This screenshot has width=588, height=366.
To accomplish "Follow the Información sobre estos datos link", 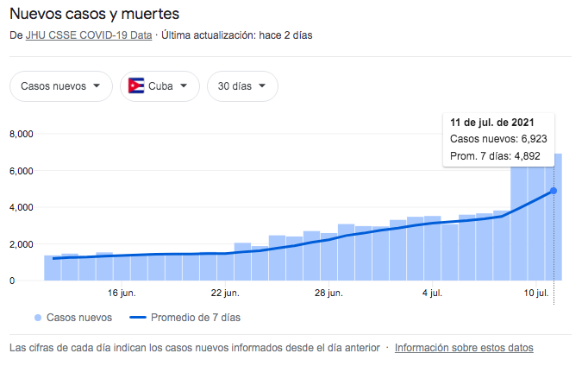I will tap(464, 348).
